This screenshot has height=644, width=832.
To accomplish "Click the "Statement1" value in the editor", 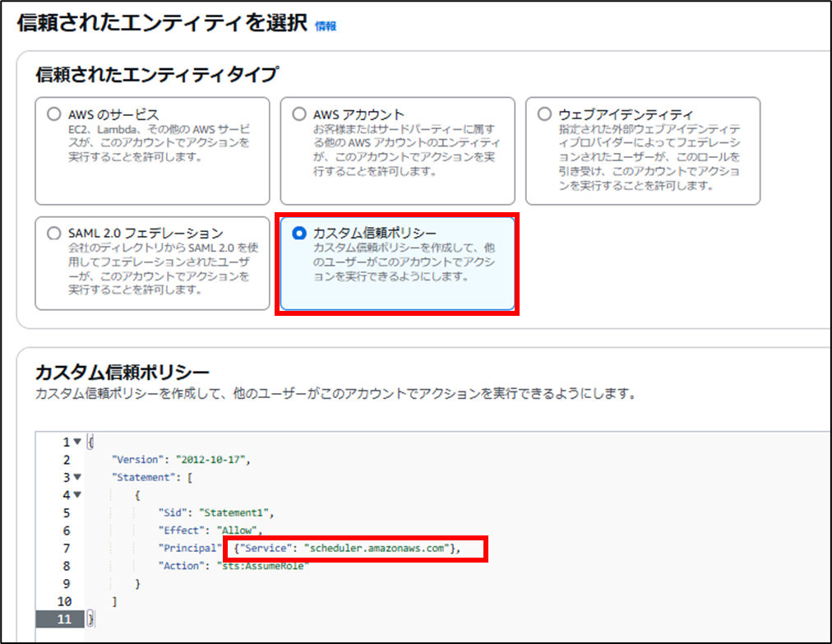I will [234, 513].
